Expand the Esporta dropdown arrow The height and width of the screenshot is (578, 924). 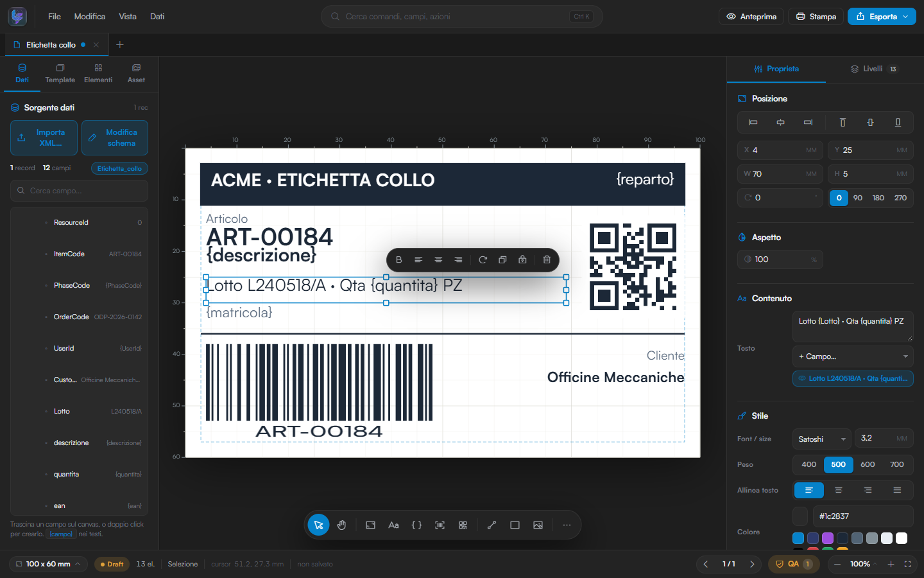click(x=905, y=17)
